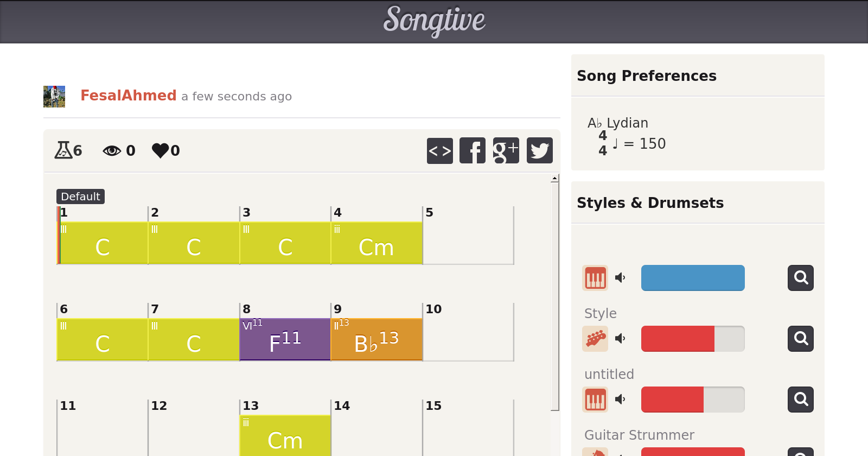Like the song with the heart icon
Image resolution: width=868 pixels, height=456 pixels.
point(161,150)
